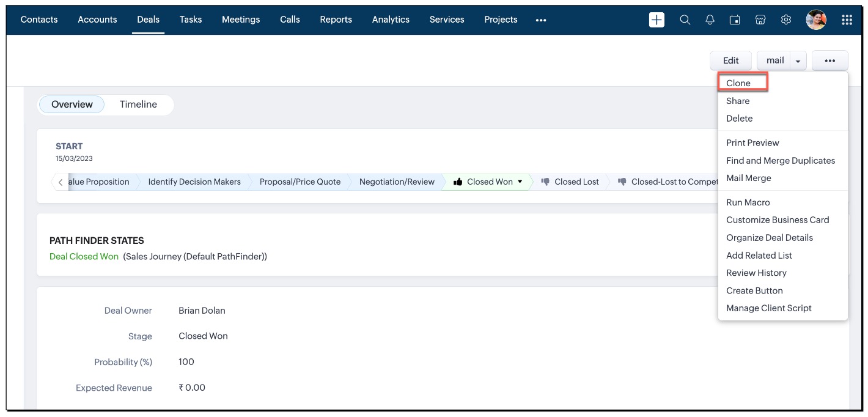Open the quick create plus icon

[x=656, y=19]
